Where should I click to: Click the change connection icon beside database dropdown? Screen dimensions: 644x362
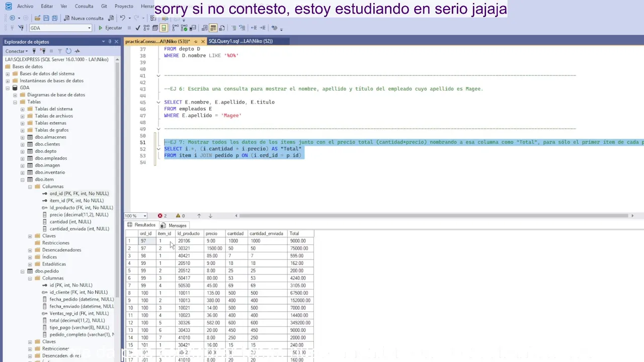(21, 28)
